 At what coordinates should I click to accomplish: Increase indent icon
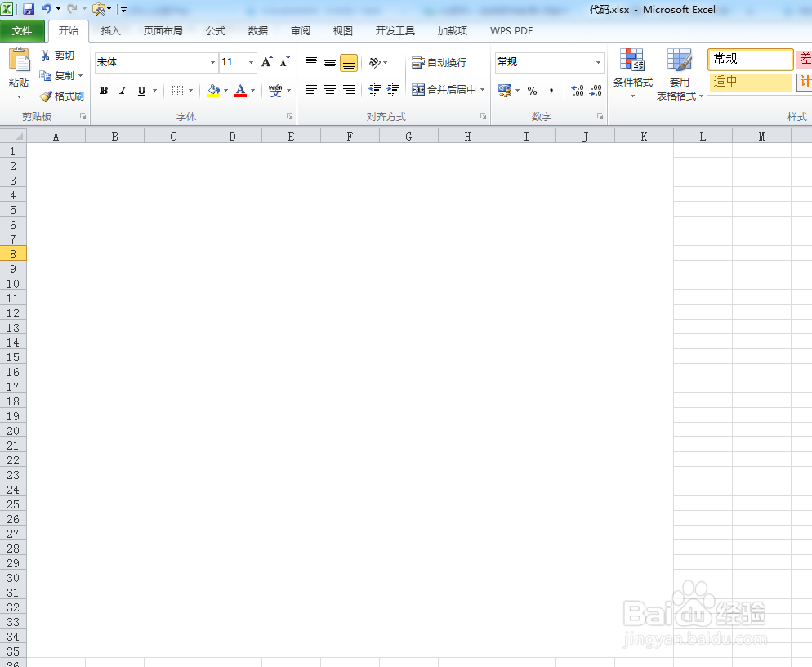point(393,90)
